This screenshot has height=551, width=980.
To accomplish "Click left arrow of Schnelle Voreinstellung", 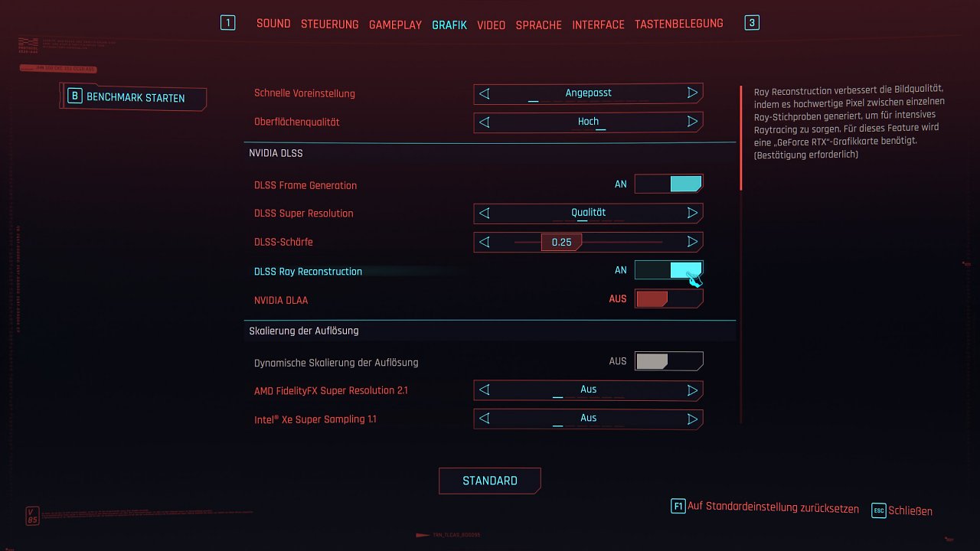I will point(484,93).
